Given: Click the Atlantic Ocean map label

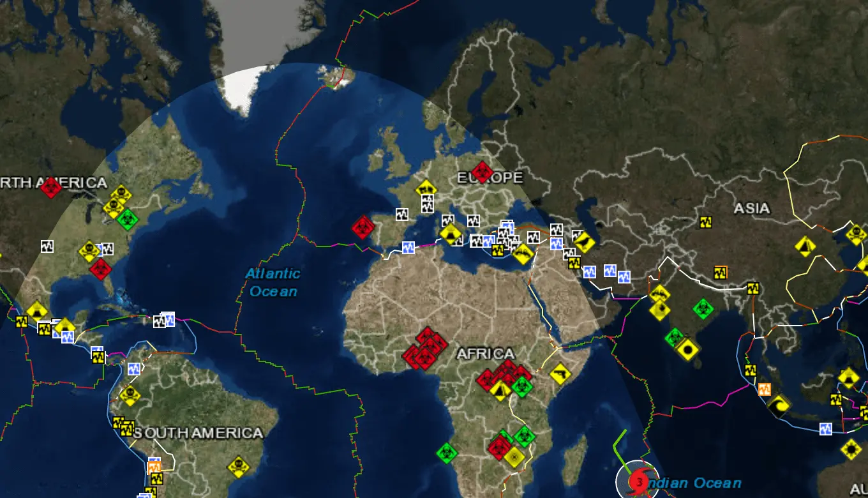Looking at the screenshot, I should tap(273, 282).
